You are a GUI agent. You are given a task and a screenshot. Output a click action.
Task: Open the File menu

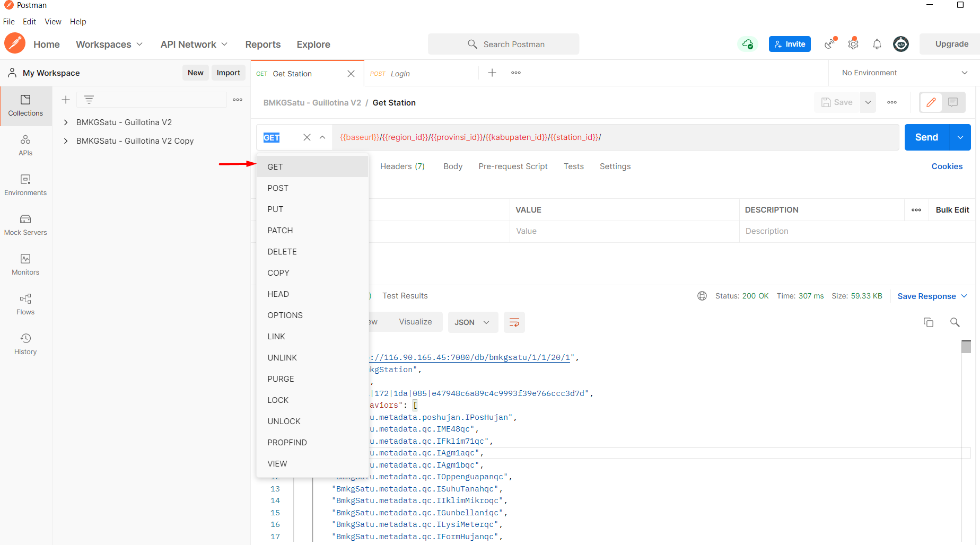click(9, 22)
